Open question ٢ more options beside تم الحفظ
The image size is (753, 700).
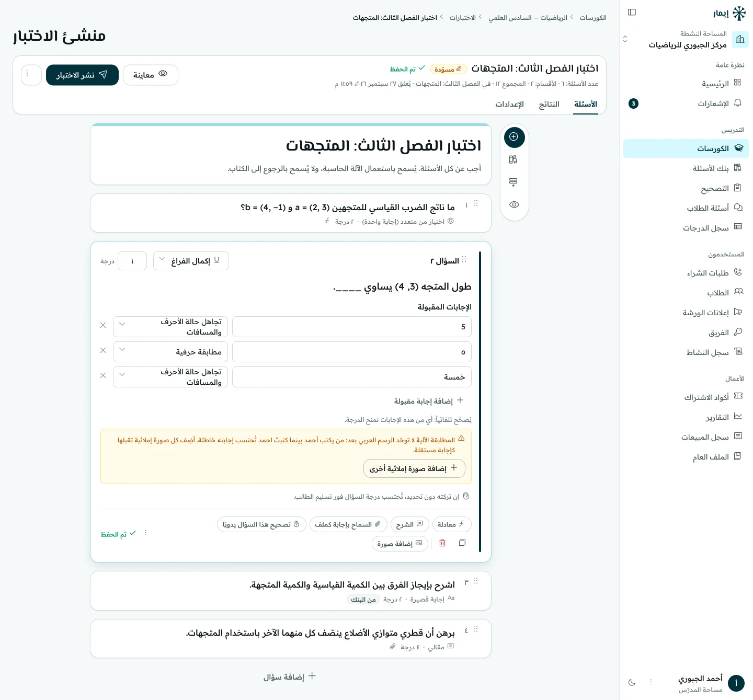(146, 533)
